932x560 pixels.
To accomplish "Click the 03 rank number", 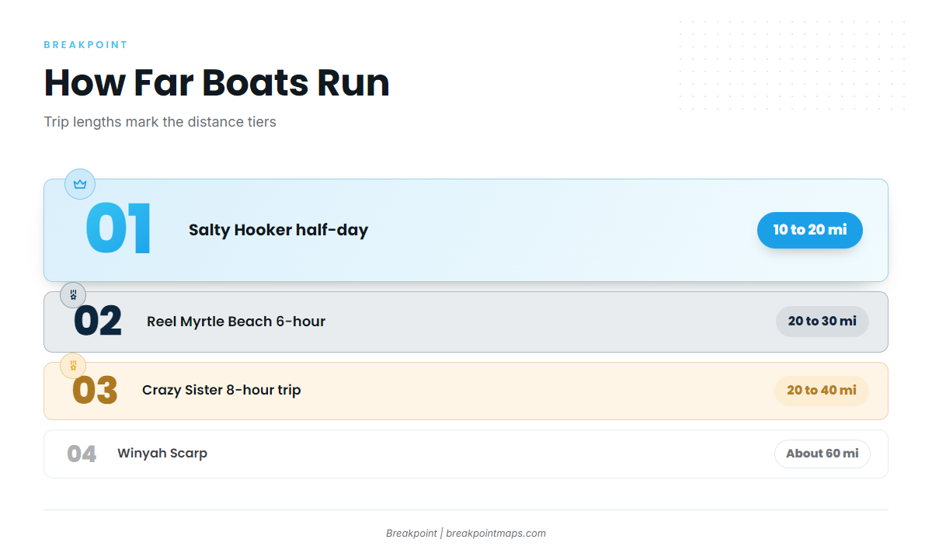I will point(95,390).
